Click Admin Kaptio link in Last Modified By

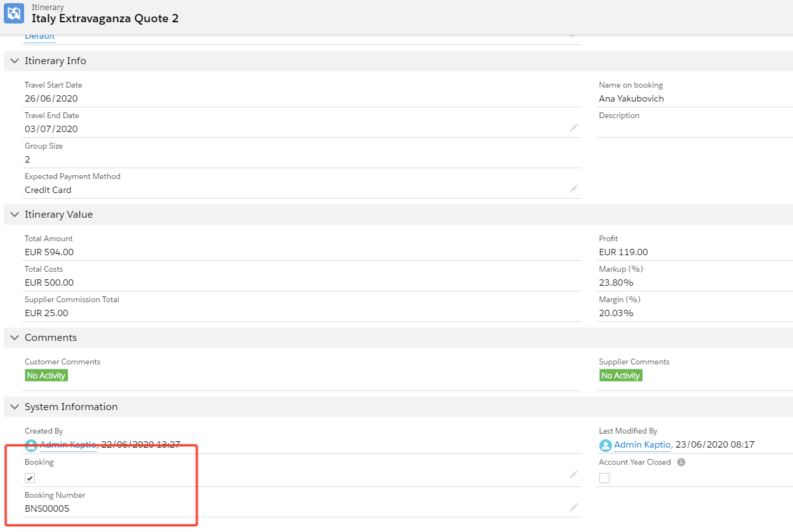coord(641,445)
